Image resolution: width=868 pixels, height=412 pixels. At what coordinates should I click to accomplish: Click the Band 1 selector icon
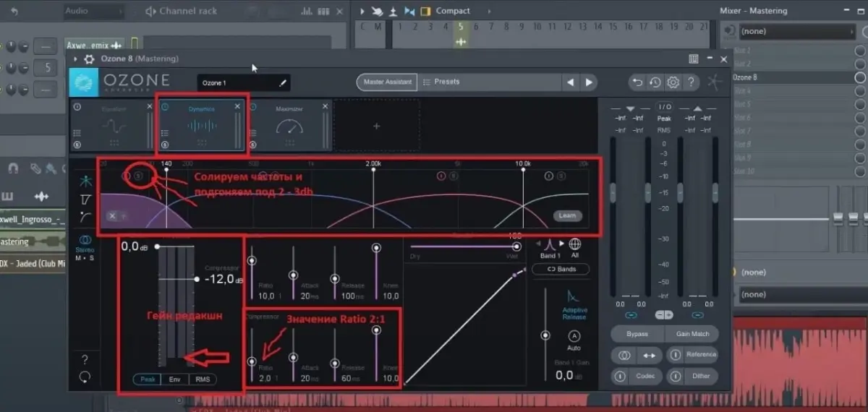549,244
